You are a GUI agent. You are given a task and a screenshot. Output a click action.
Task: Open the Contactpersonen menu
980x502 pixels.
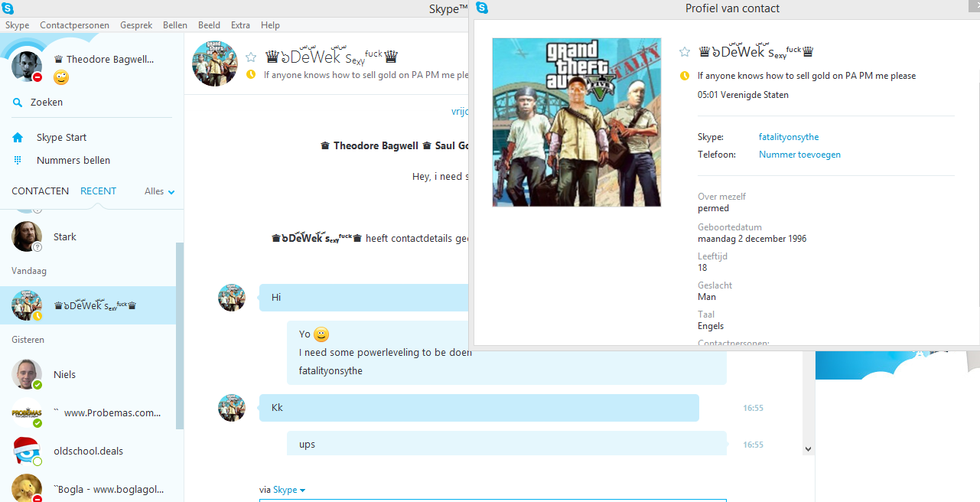(x=74, y=25)
